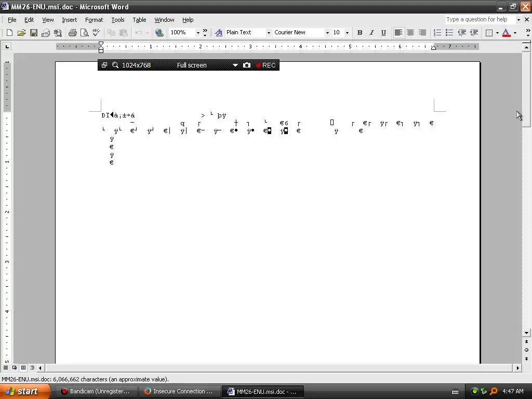Decrease the paragraph indent
The image size is (532, 399).
(x=462, y=33)
